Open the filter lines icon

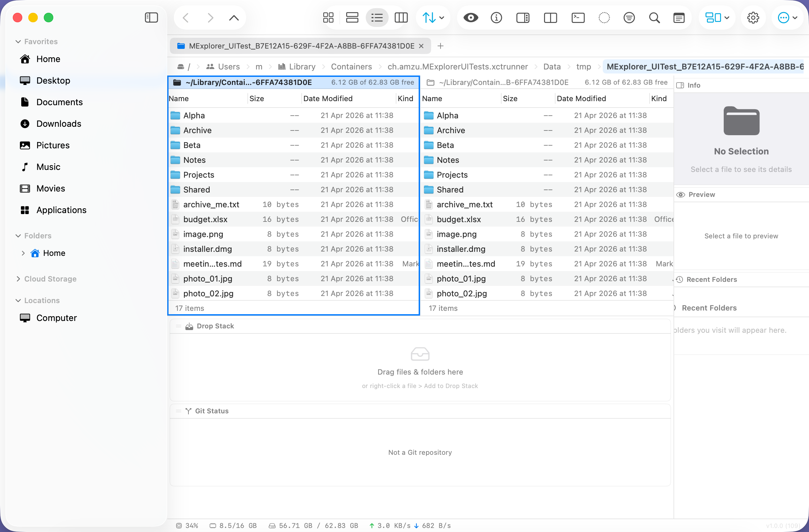tap(629, 17)
